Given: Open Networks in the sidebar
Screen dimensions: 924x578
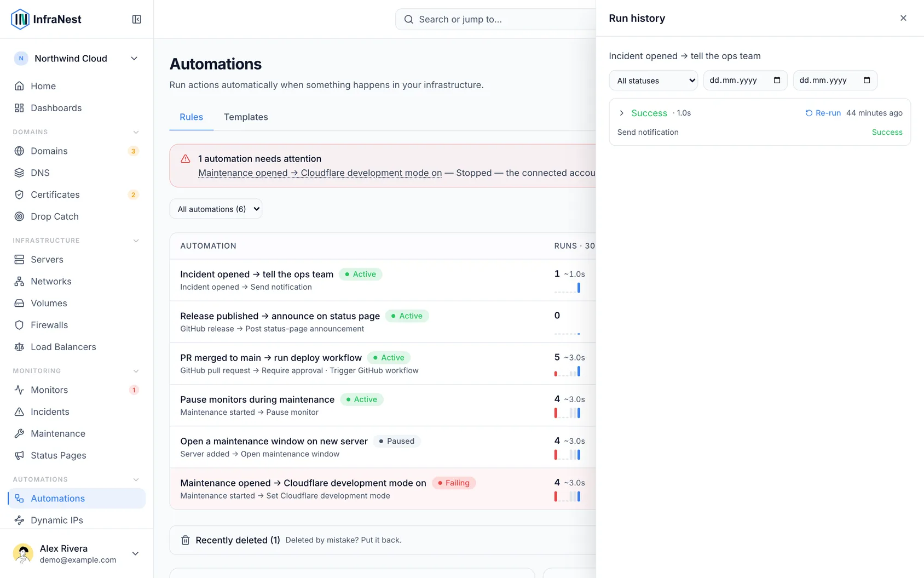Looking at the screenshot, I should (x=77, y=281).
